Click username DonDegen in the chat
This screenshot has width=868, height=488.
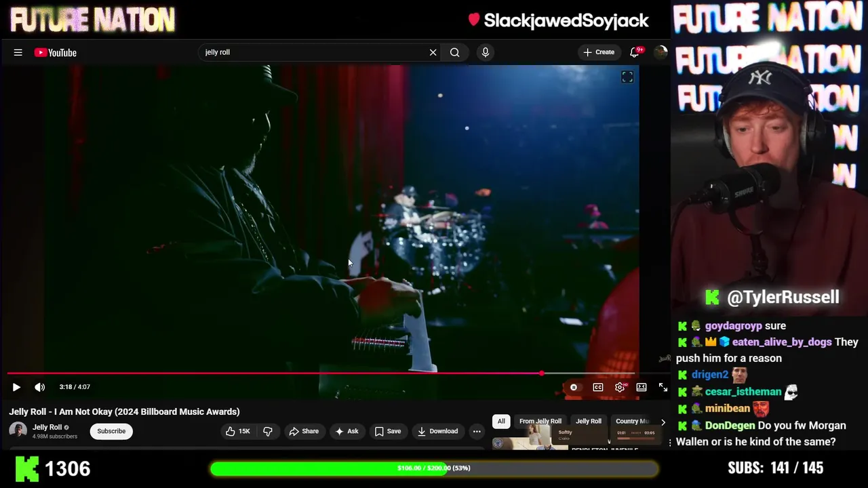click(730, 426)
